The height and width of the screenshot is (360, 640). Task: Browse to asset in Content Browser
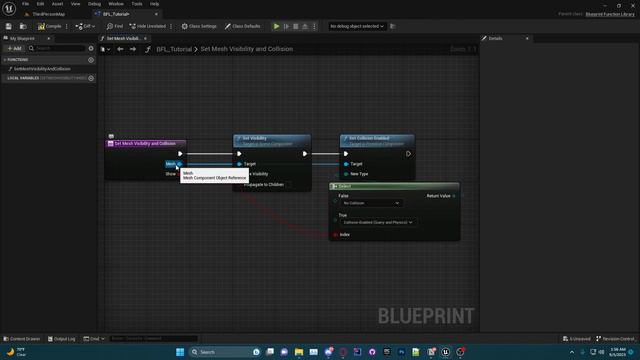[x=23, y=26]
